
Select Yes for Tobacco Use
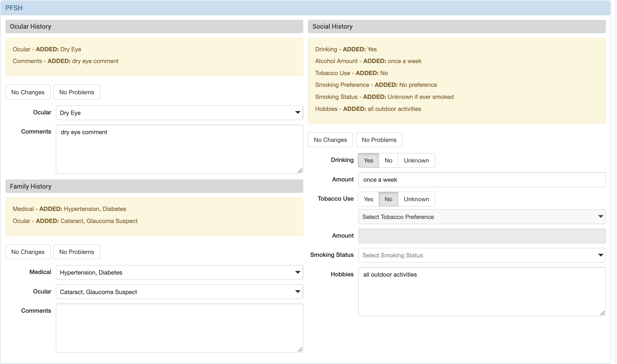tap(368, 199)
